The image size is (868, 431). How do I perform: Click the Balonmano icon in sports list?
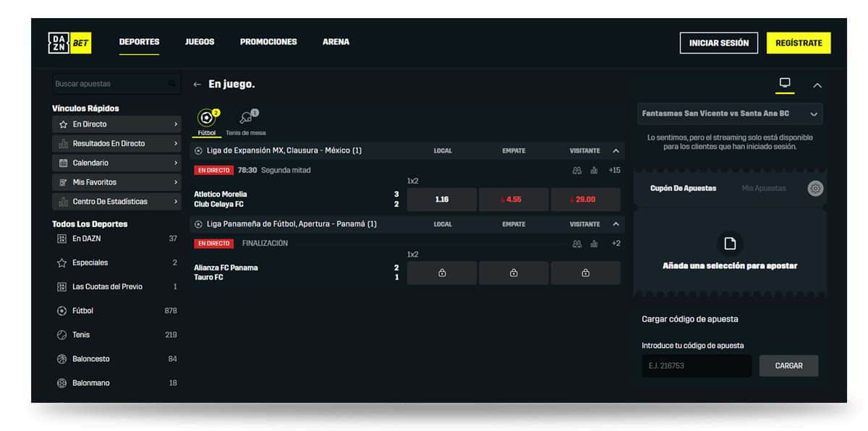tap(61, 383)
